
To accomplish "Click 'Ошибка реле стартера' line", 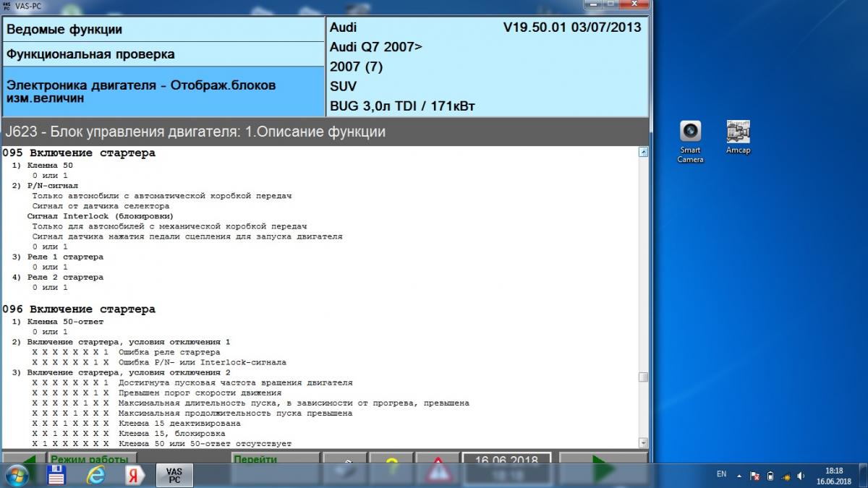I will (x=169, y=352).
